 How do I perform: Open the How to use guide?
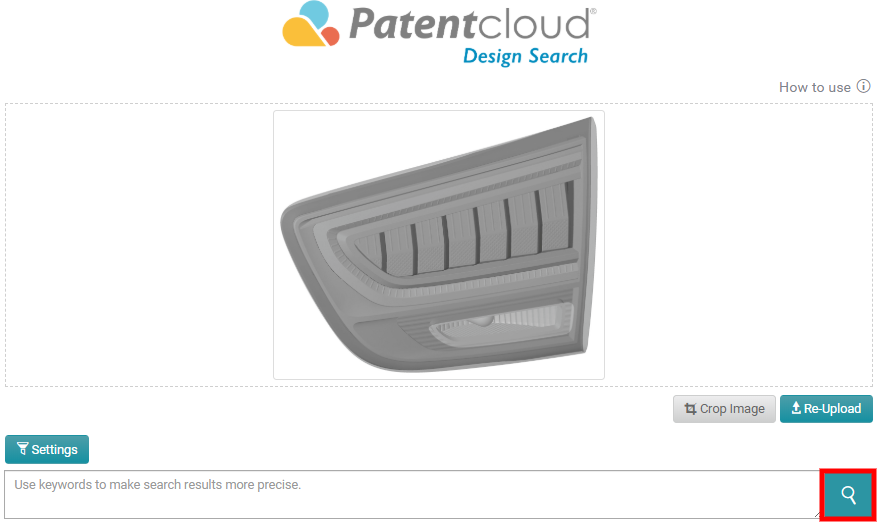click(x=815, y=87)
